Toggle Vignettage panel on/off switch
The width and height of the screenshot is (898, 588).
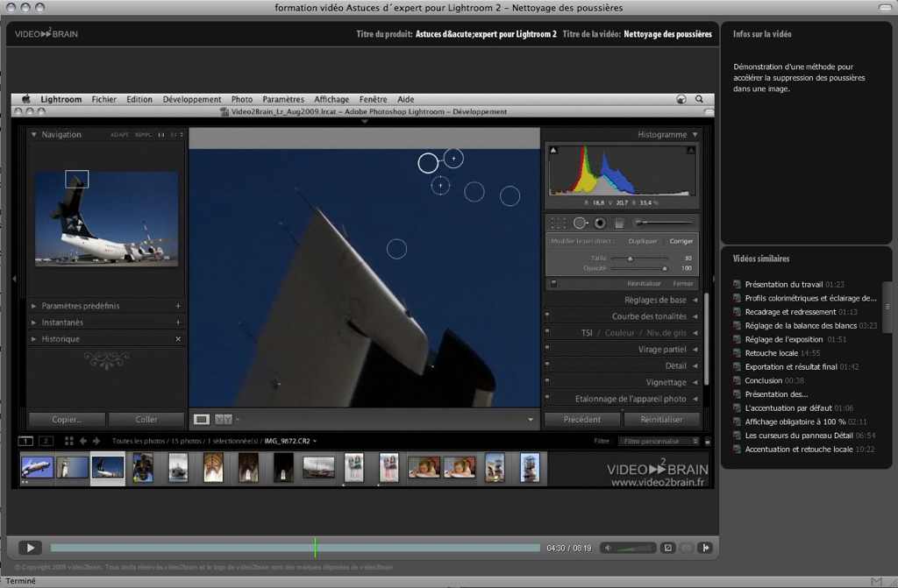pyautogui.click(x=547, y=381)
